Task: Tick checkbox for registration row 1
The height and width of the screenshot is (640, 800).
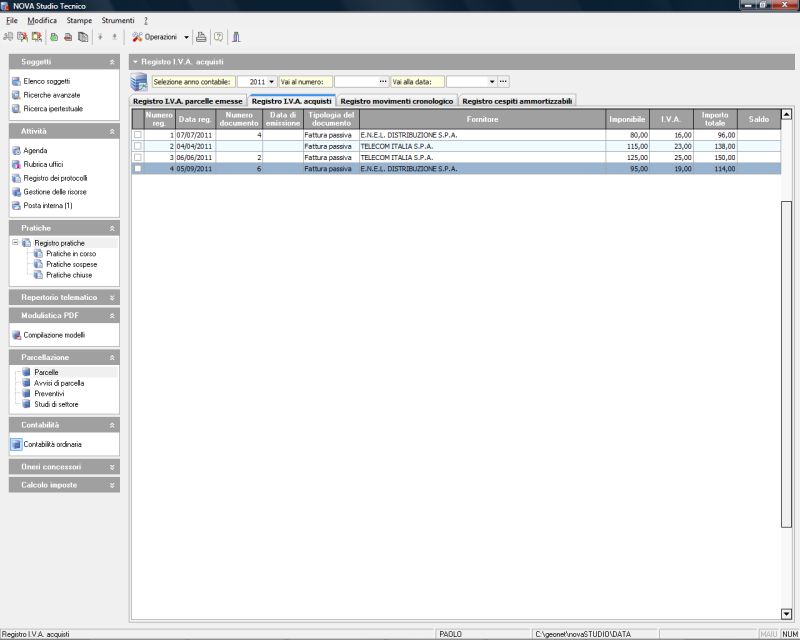Action: [138, 134]
